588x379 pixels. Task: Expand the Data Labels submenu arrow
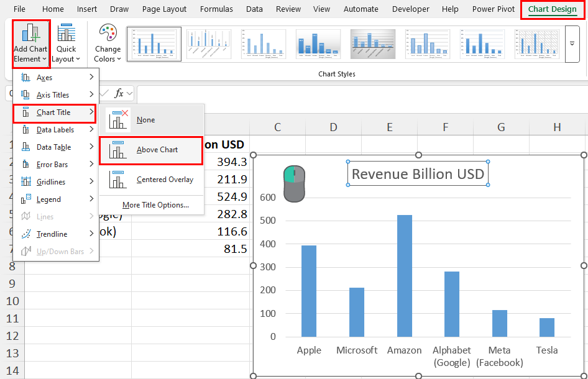(x=91, y=129)
